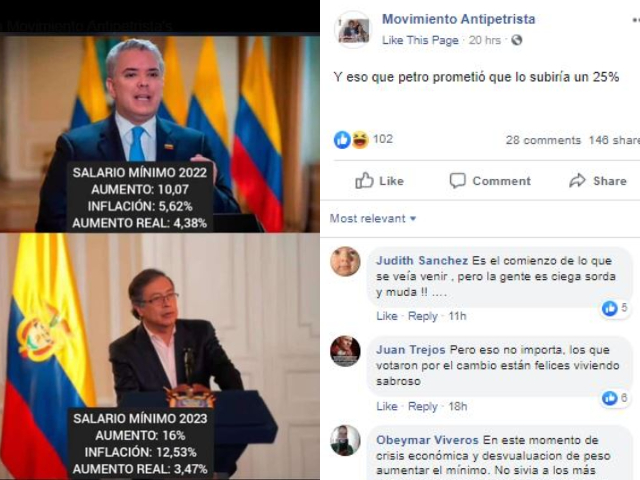Open Movimiento Antipetrista page profile picture
This screenshot has width=640, height=480.
[353, 29]
